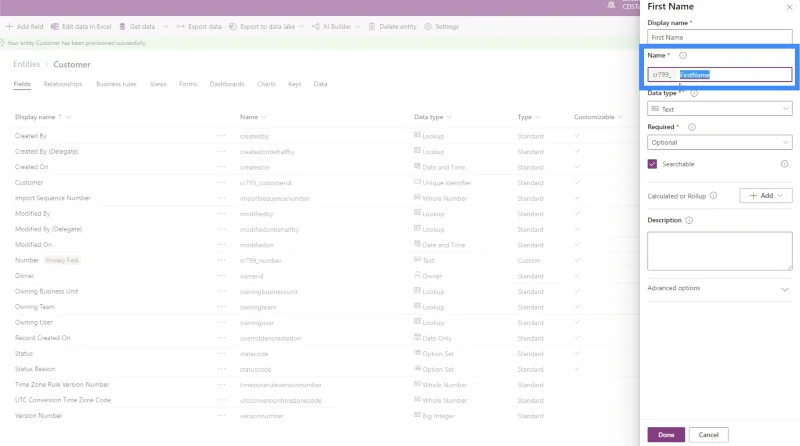
Task: Toggle the Searchable checkbox
Action: click(652, 164)
